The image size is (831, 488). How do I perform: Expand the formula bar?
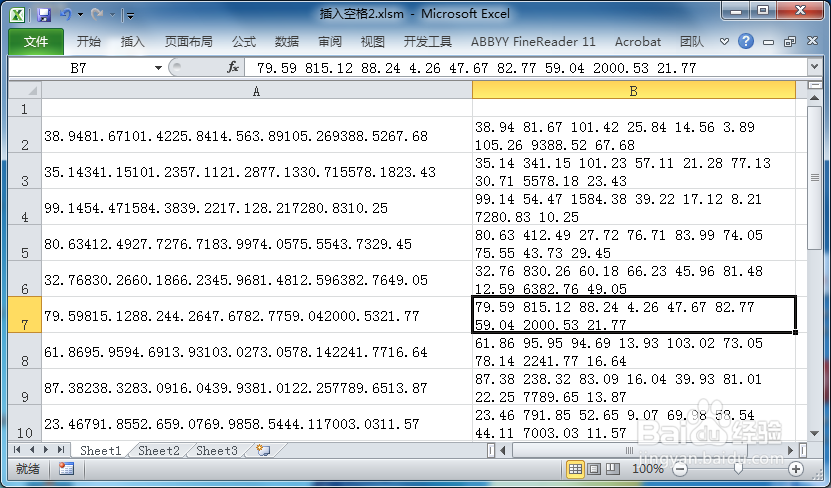pos(815,67)
